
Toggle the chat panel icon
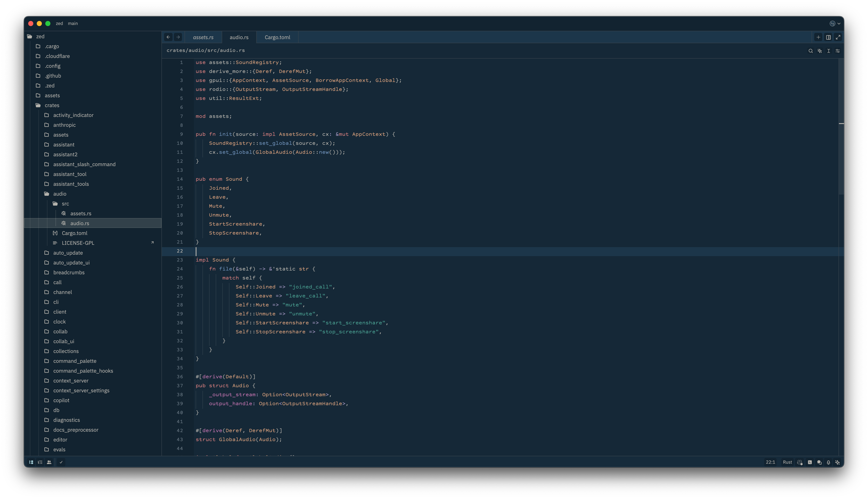(x=819, y=462)
